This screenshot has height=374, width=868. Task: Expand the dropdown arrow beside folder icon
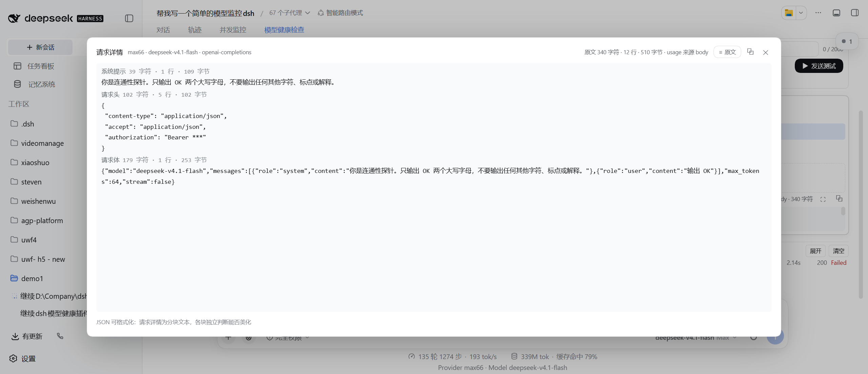pos(801,13)
